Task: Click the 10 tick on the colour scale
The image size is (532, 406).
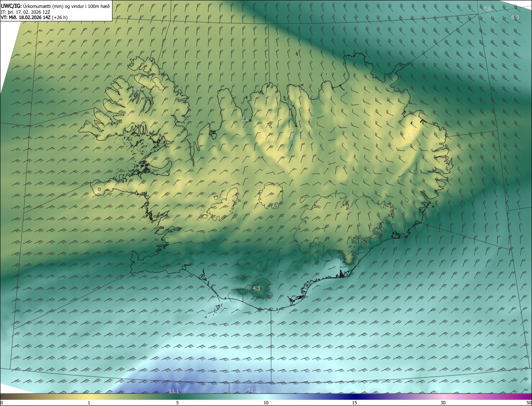Action: point(266,403)
